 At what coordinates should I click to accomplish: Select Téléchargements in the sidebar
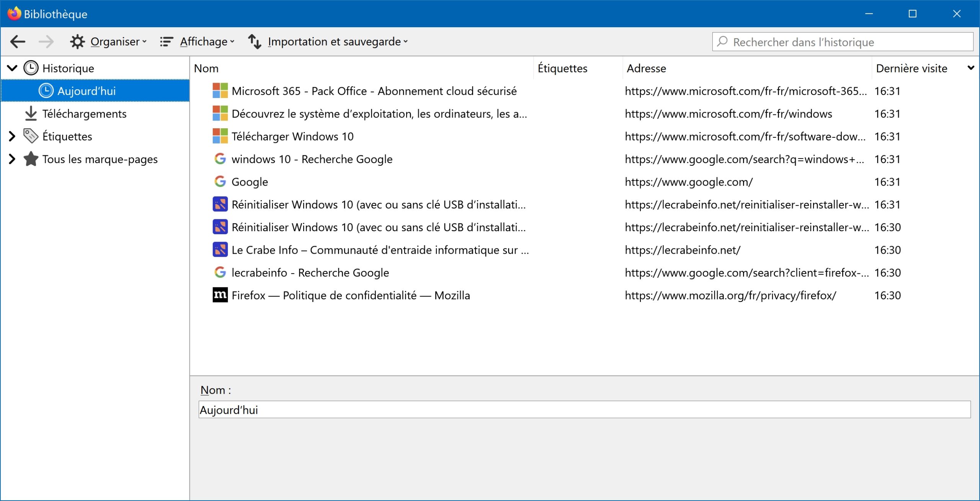[84, 114]
